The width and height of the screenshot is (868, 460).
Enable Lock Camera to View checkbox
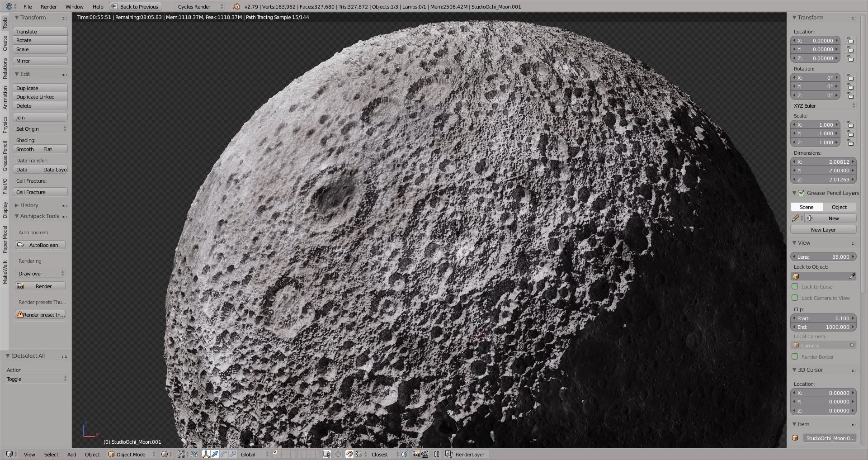(795, 298)
